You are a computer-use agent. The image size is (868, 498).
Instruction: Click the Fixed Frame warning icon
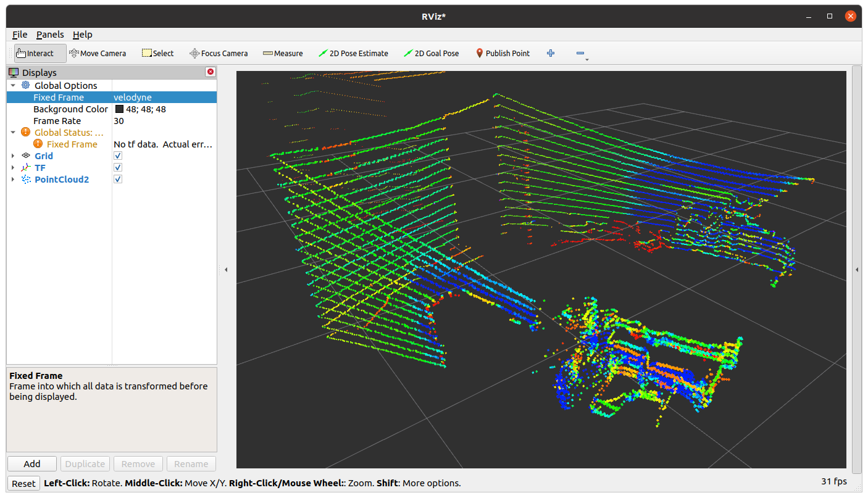click(38, 144)
